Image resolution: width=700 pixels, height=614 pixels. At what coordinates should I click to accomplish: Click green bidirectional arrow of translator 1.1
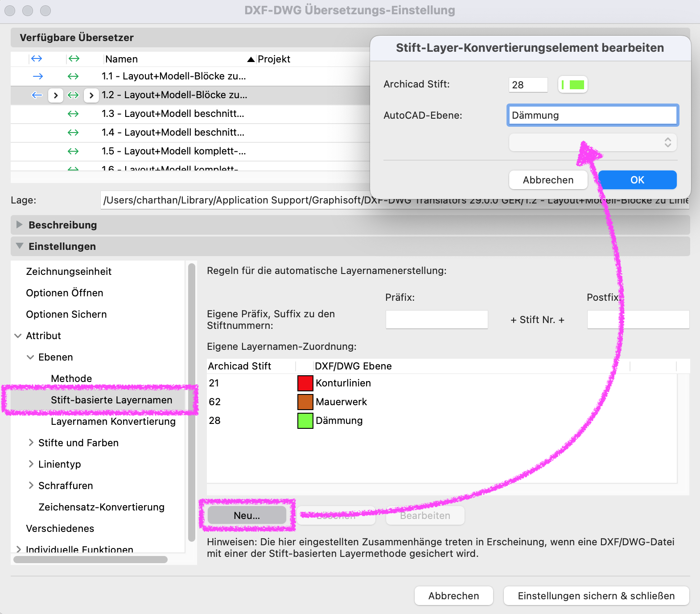point(73,76)
